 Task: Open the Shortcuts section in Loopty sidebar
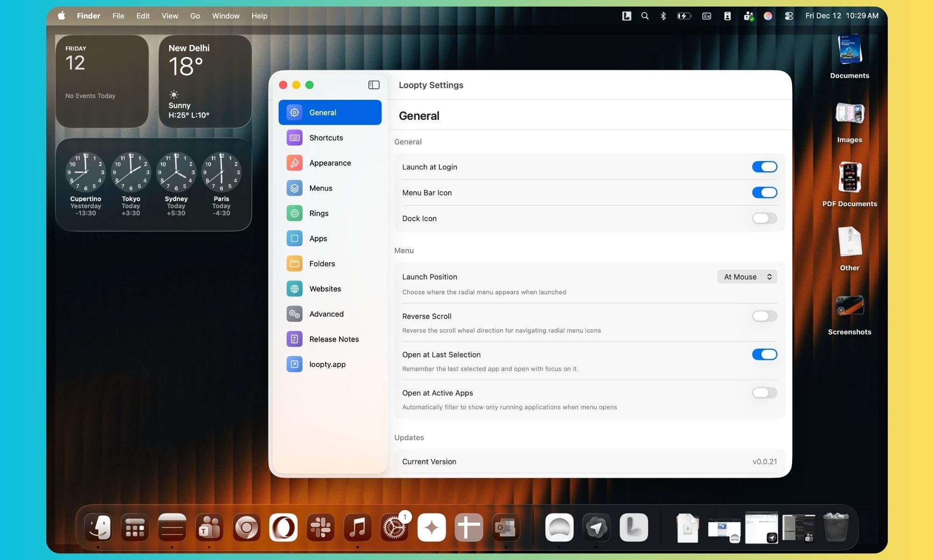[325, 138]
